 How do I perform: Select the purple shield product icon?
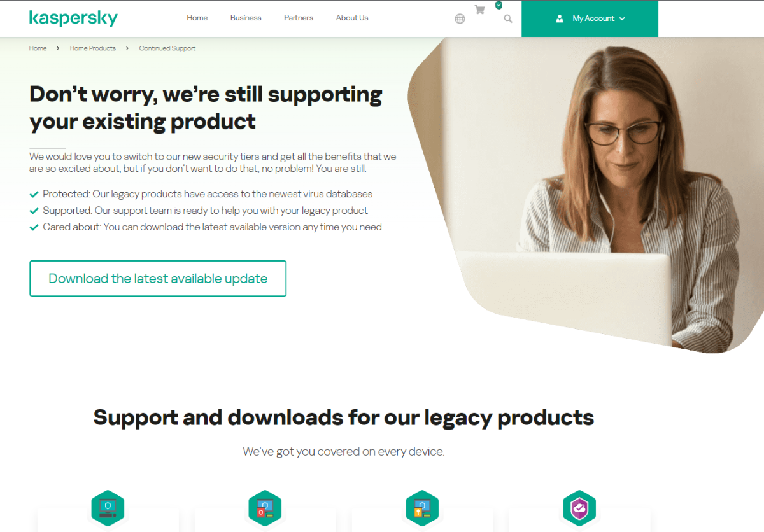(579, 508)
